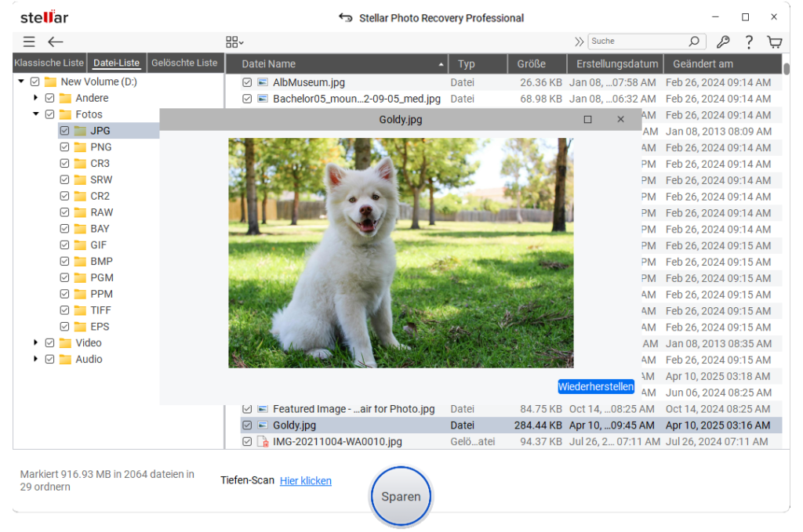Open the license activation key icon
The width and height of the screenshot is (803, 532).
tap(723, 42)
